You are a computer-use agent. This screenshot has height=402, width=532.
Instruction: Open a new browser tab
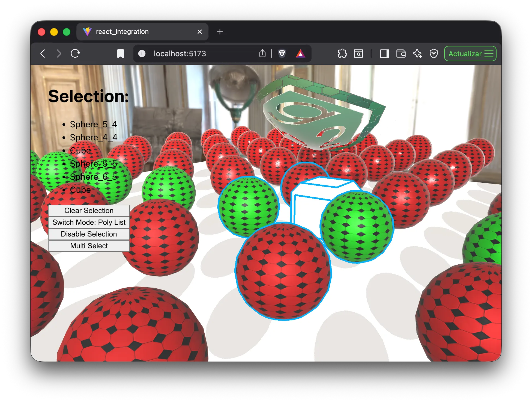tap(220, 32)
